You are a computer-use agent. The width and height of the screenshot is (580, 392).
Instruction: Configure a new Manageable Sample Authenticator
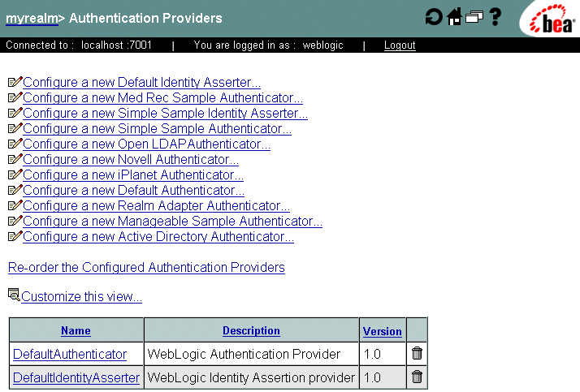tap(173, 222)
